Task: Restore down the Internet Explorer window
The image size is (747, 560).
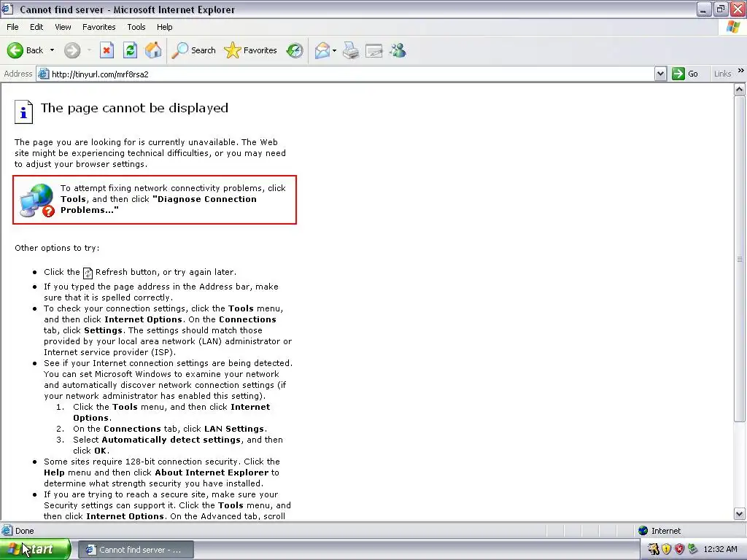Action: [721, 9]
